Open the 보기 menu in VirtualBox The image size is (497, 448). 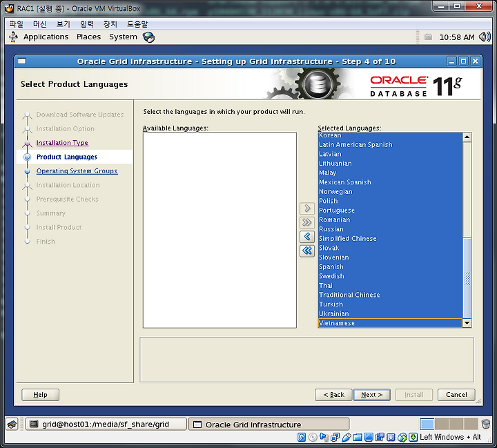[x=63, y=24]
